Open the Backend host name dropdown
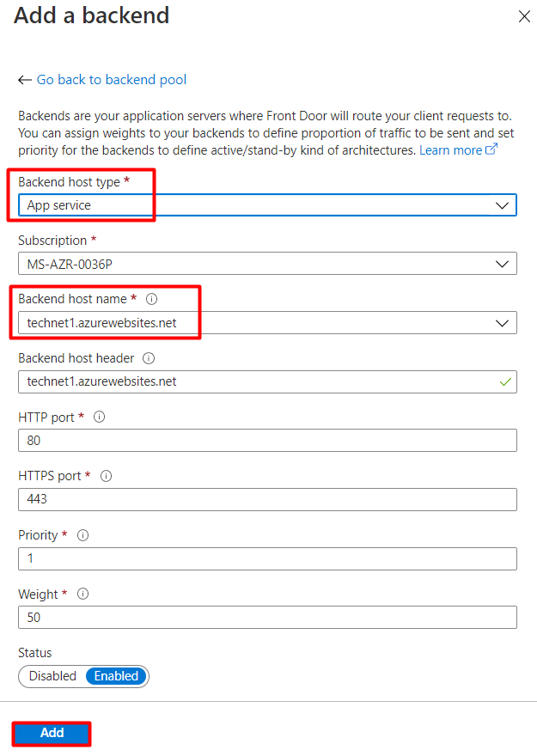The height and width of the screenshot is (756, 537). coord(267,322)
